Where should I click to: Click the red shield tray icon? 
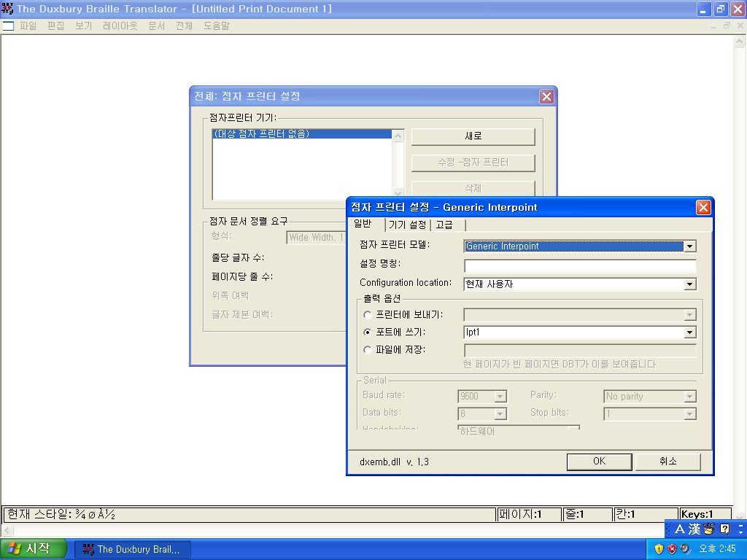[672, 549]
